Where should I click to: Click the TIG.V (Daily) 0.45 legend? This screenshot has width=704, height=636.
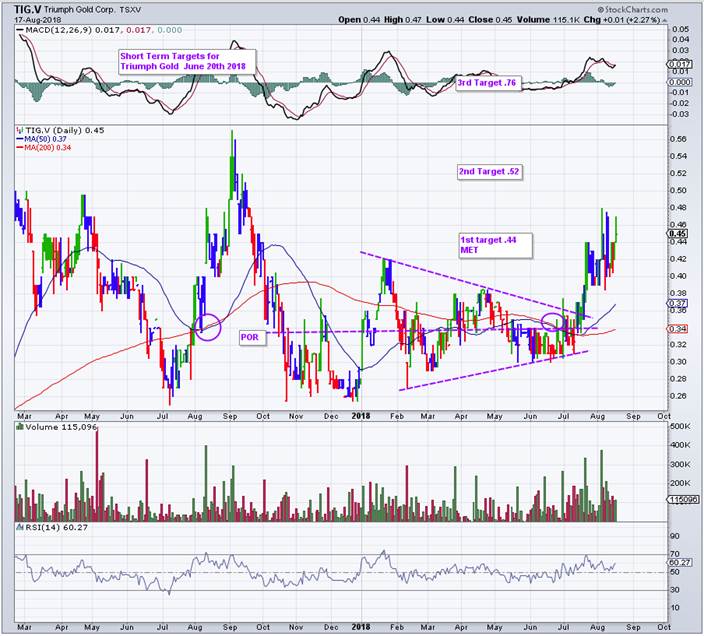(x=65, y=130)
